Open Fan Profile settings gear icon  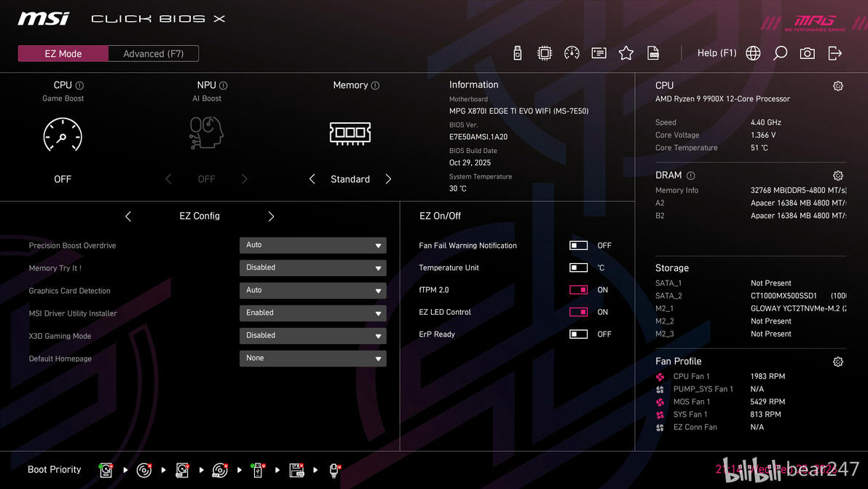(838, 361)
